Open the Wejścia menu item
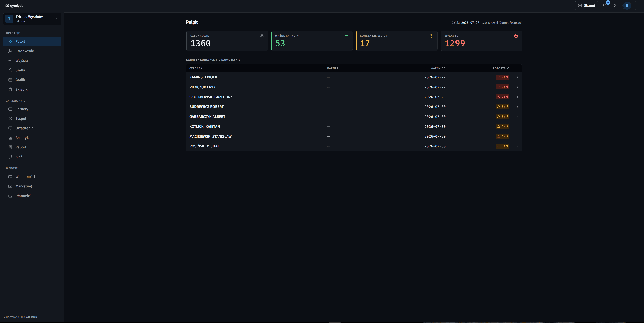This screenshot has height=323, width=644. pos(32,61)
